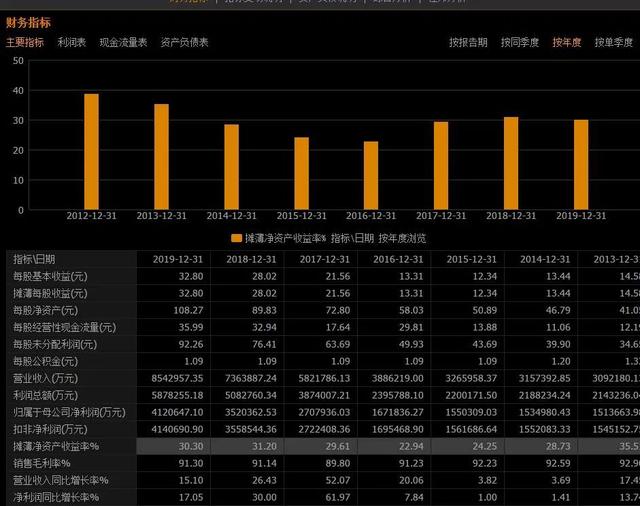Screen dimensions: 640x506
Task: Select the 按年度 view option
Action: 567,42
